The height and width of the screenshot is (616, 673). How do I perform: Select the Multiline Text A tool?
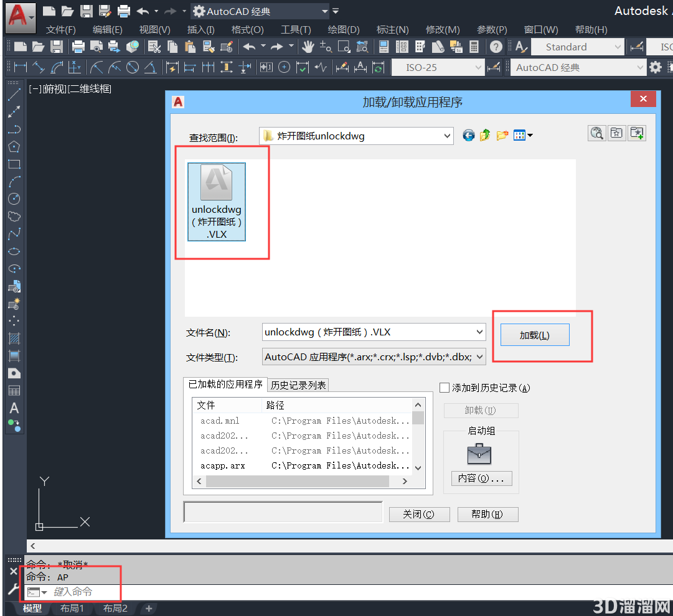coord(14,408)
